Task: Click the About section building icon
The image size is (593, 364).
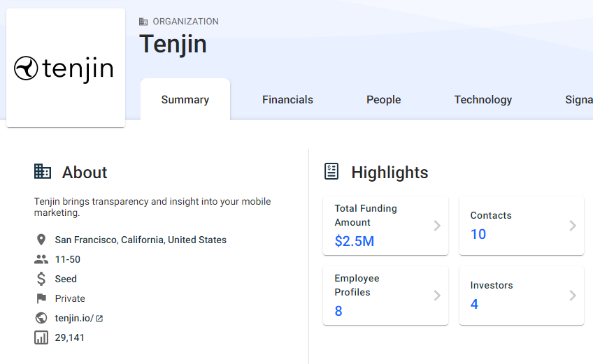Action: point(43,172)
